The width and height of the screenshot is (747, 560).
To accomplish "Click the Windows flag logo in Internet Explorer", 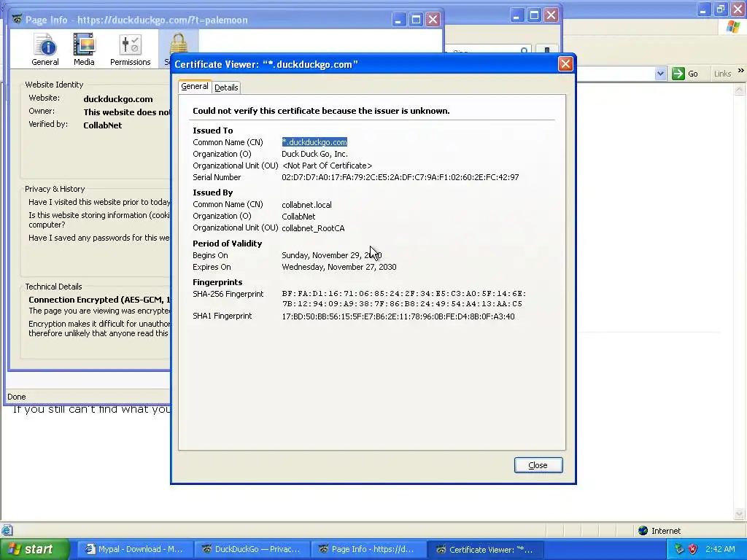I will click(733, 27).
